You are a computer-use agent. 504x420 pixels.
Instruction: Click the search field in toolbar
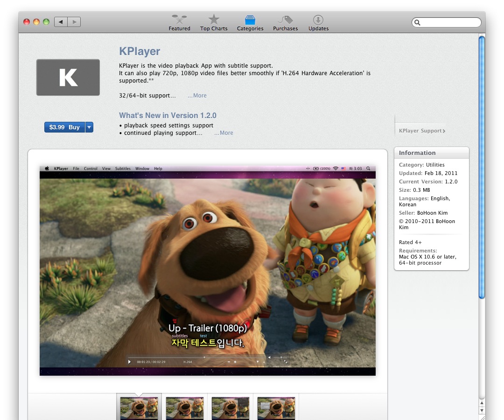tap(449, 22)
